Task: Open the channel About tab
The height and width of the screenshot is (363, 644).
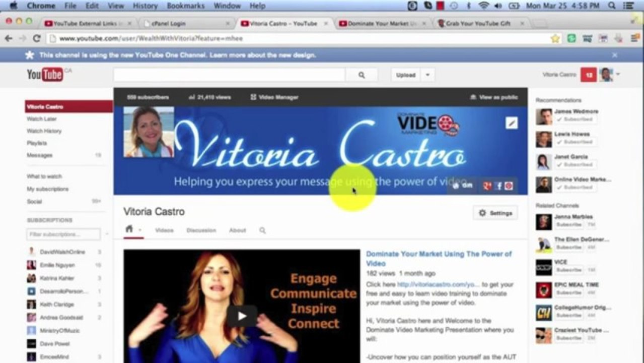Action: click(x=237, y=230)
